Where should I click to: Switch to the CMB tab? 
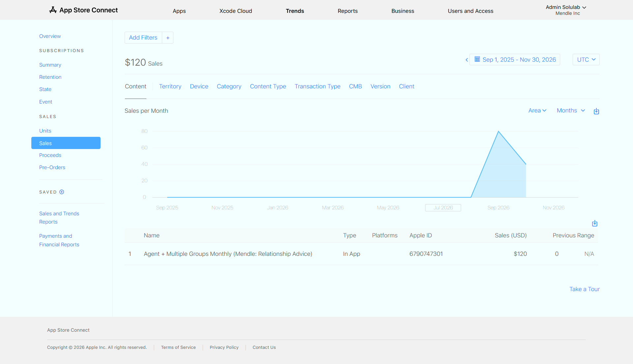coord(355,86)
